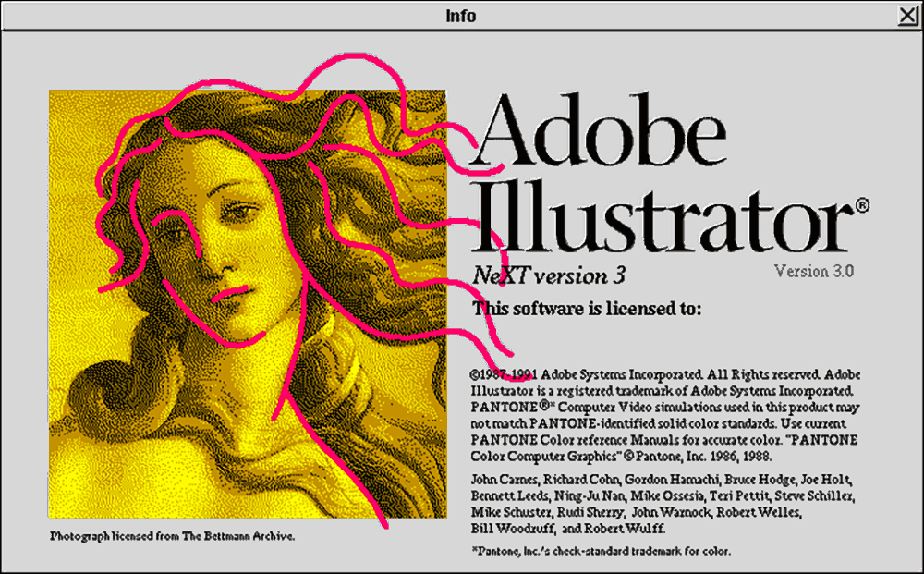Screen dimensions: 924x574
Task: Click the Info title bar
Action: coord(461,16)
